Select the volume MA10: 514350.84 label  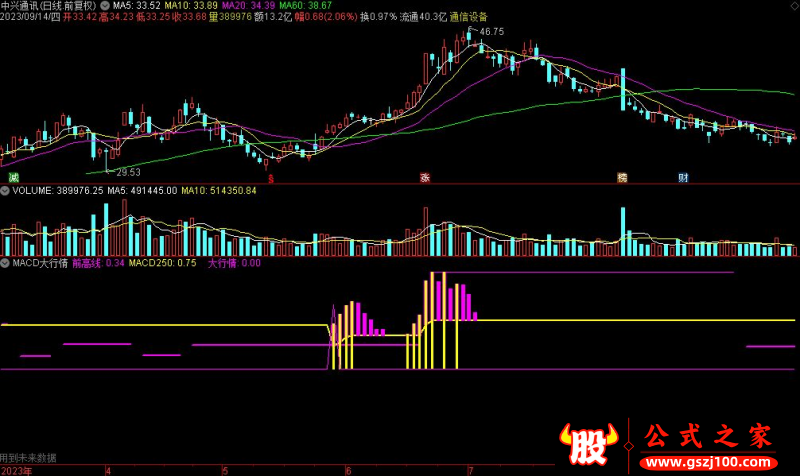pos(219,191)
